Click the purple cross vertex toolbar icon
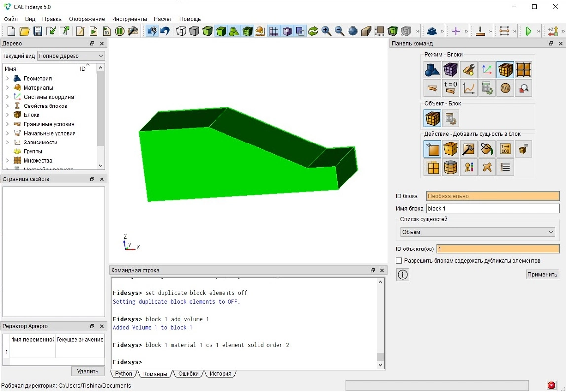The image size is (566, 392). coord(456,31)
